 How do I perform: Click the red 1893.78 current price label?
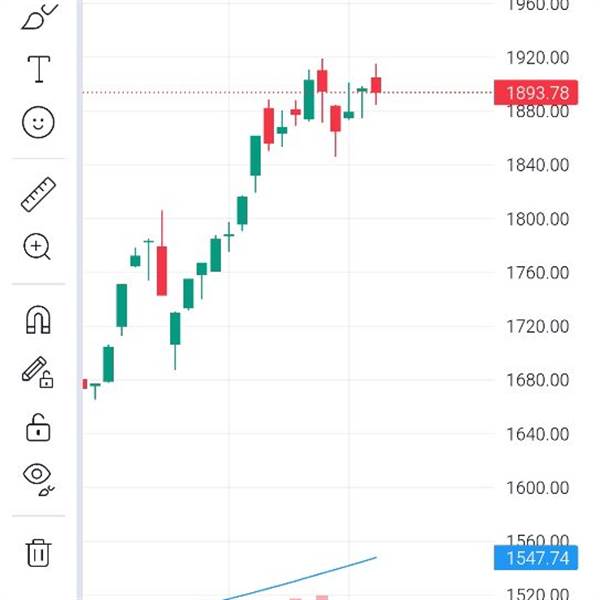[x=537, y=93]
